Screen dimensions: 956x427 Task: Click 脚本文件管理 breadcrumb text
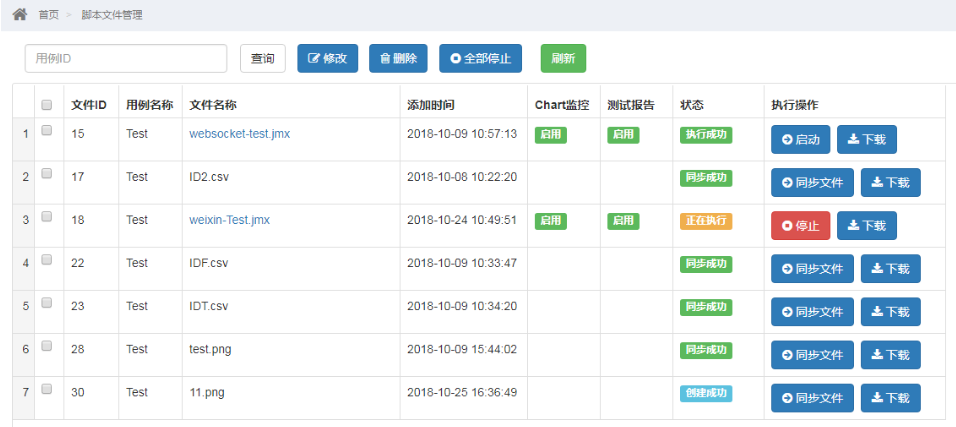coord(112,15)
